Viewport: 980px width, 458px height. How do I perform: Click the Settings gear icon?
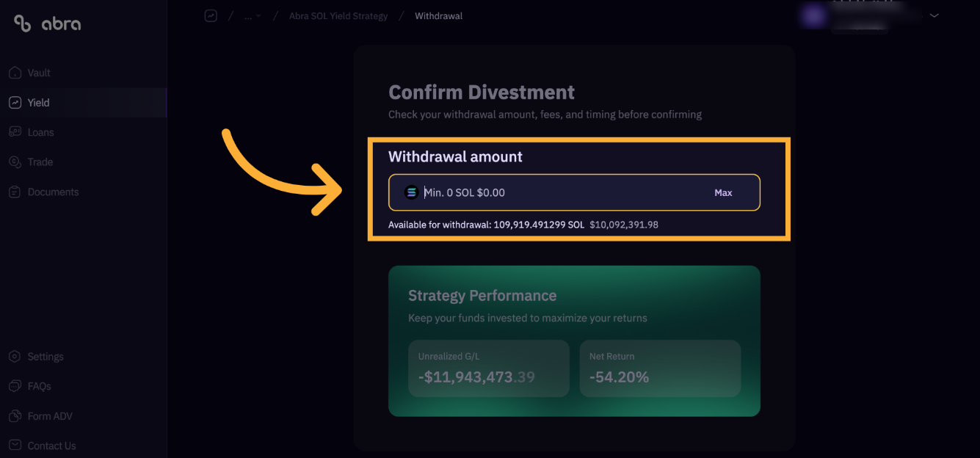coord(15,357)
